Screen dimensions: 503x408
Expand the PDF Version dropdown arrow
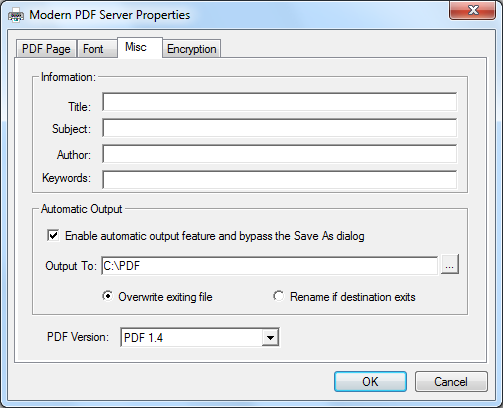pyautogui.click(x=270, y=338)
